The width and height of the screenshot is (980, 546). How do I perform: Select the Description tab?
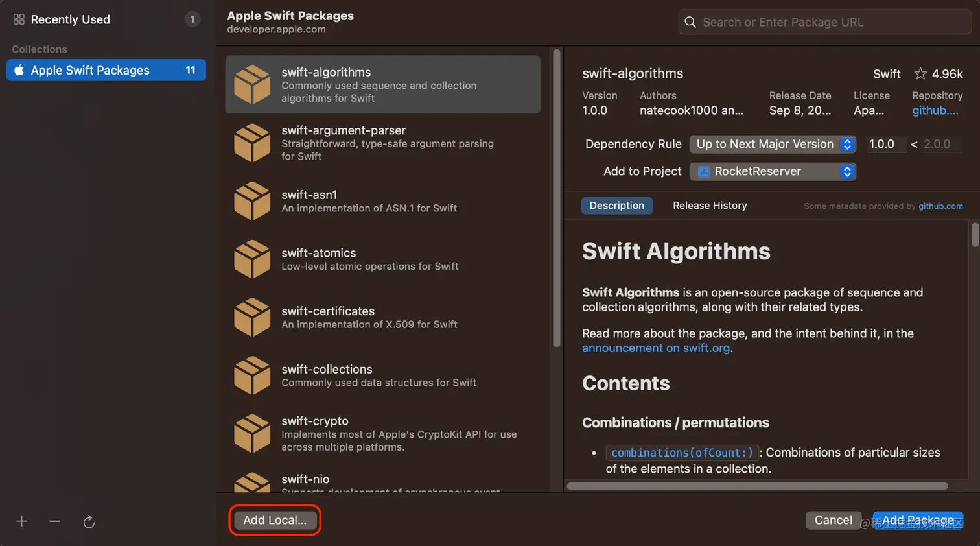(616, 205)
